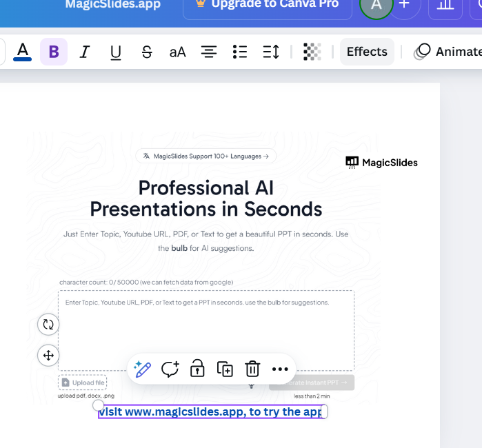Click the MagicSlides logo on the slide
Viewport: 482px width, 448px height.
click(381, 163)
